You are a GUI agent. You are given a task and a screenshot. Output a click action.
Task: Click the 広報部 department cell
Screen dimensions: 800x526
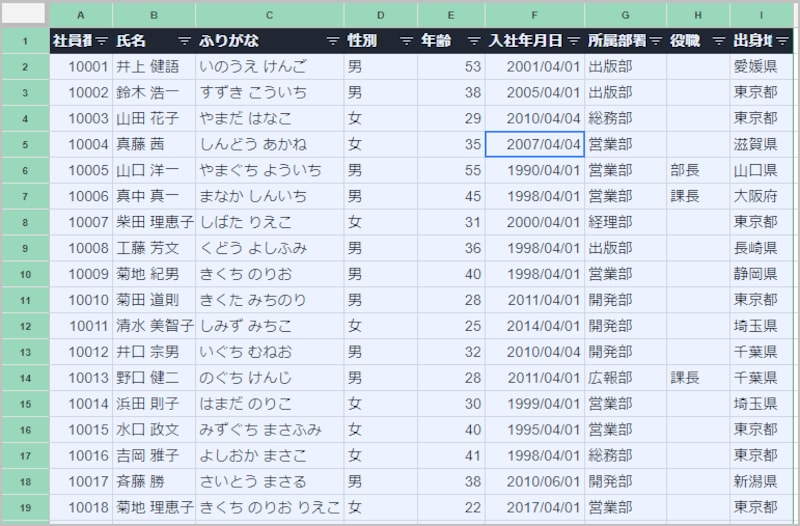[x=626, y=378]
